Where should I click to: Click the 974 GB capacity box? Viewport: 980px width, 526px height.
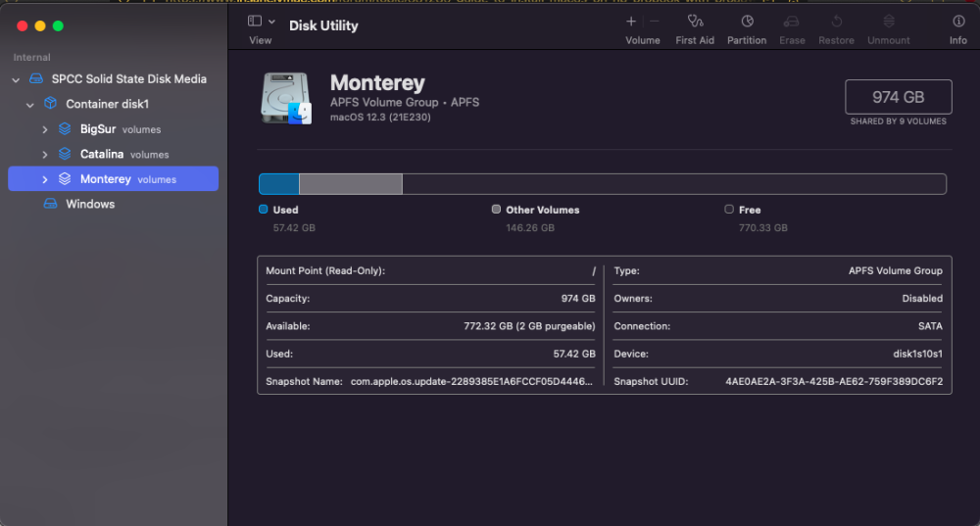(x=898, y=97)
